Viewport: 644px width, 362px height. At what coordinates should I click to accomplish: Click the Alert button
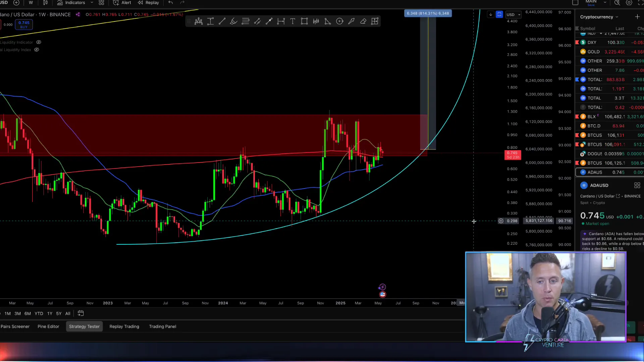pyautogui.click(x=122, y=3)
